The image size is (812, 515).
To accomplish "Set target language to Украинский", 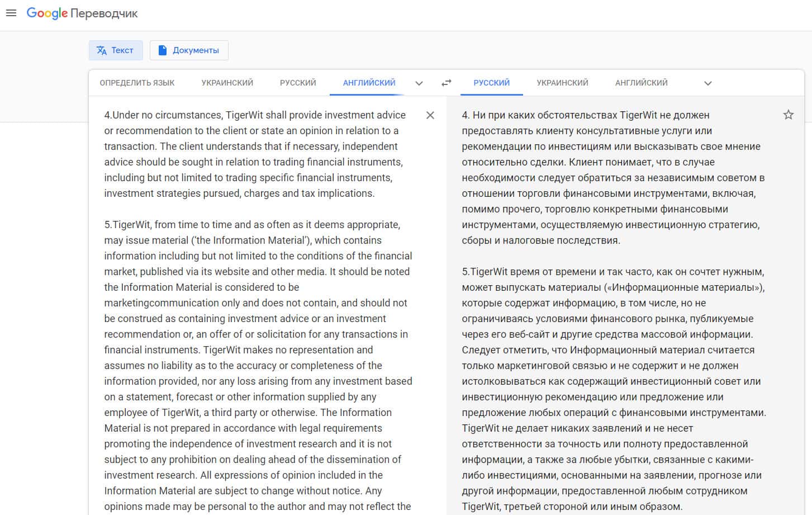I will (x=562, y=83).
